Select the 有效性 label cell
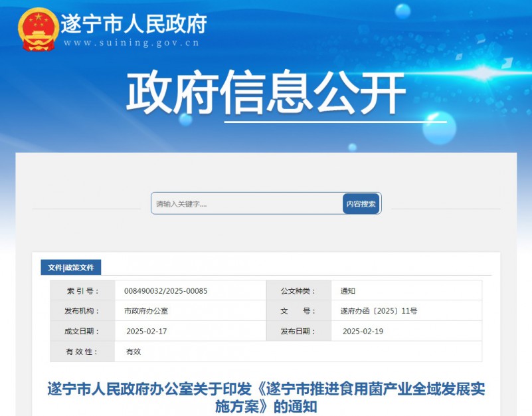The image size is (532, 416). coord(82,352)
